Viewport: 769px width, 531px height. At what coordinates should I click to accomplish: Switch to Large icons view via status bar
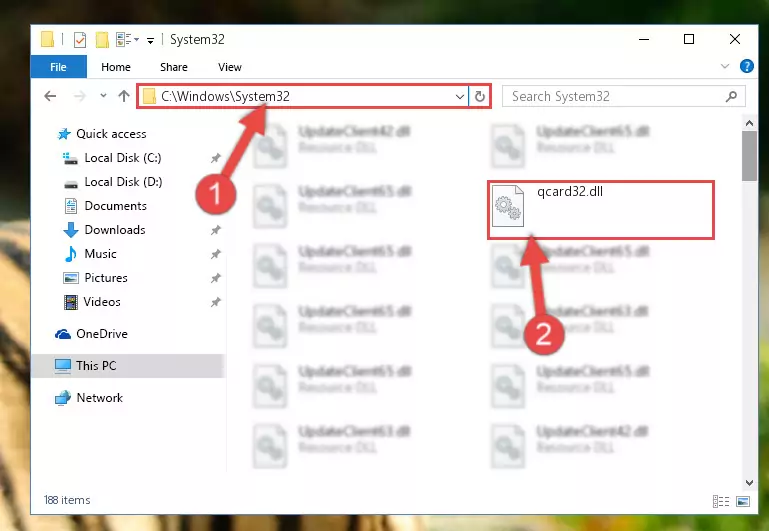pyautogui.click(x=743, y=501)
